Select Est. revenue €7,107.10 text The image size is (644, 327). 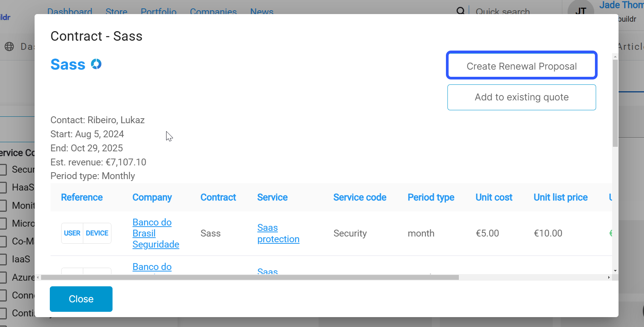(98, 162)
